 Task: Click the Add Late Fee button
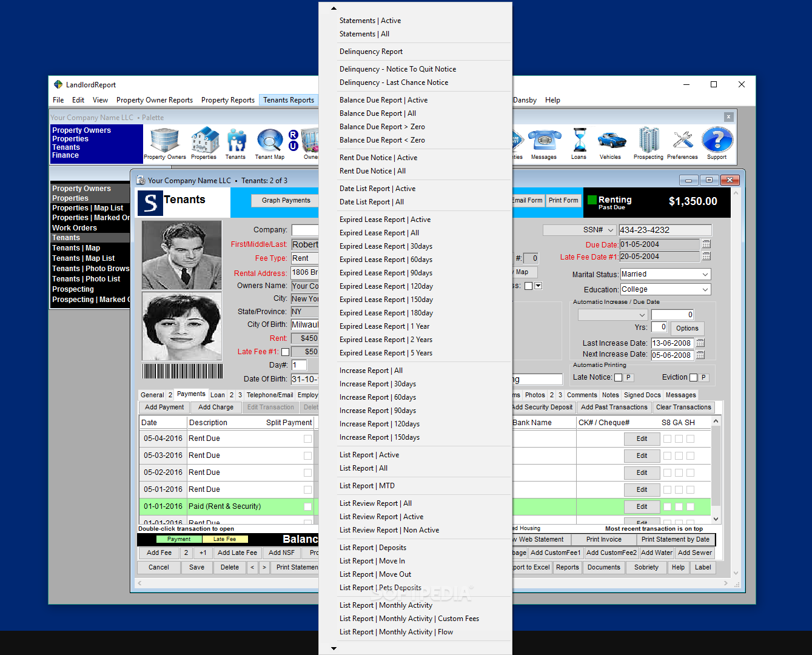(237, 553)
